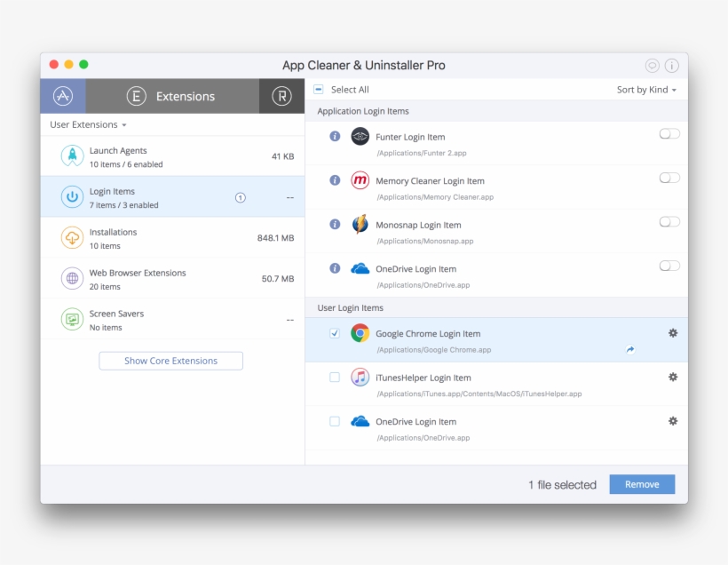Enable the application OneDrive Login Item switch
This screenshot has width=728, height=565.
pyautogui.click(x=669, y=266)
